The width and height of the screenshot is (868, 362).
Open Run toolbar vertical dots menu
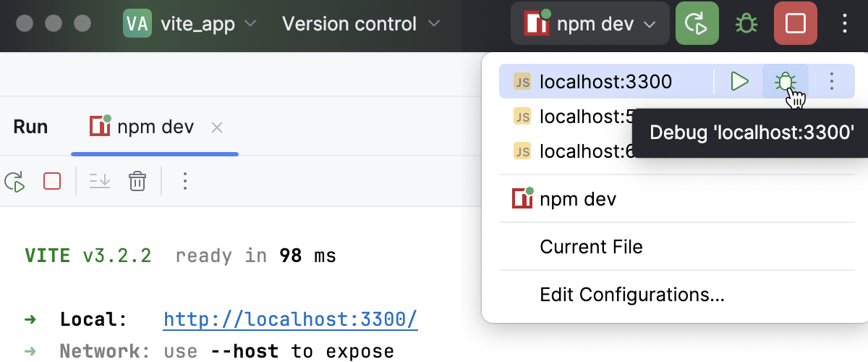click(185, 181)
